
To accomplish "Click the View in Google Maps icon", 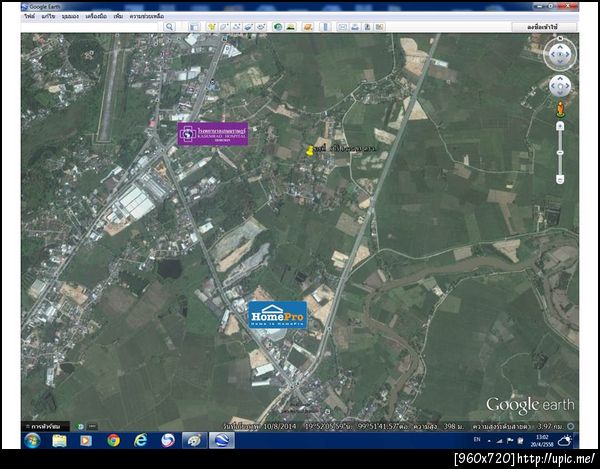I will coord(379,27).
